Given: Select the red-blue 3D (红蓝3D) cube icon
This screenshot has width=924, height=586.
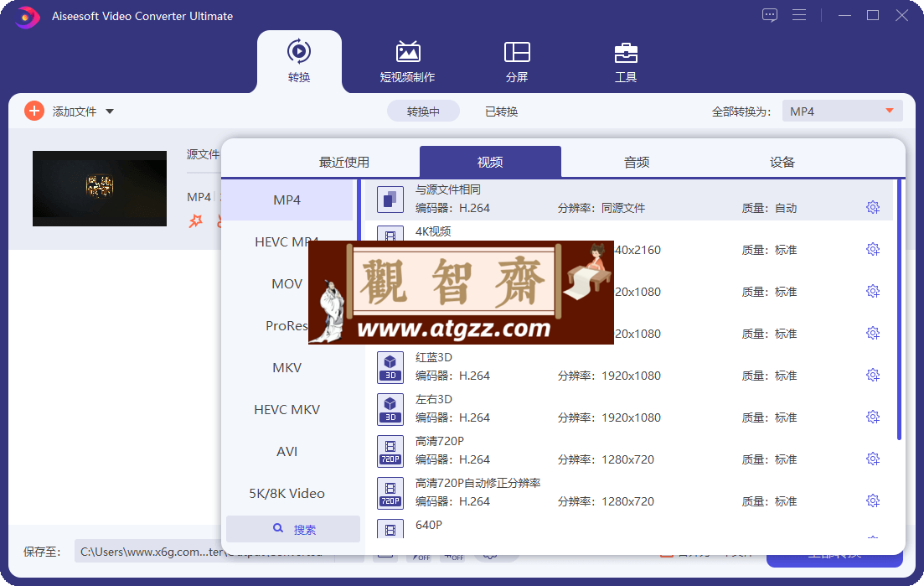Looking at the screenshot, I should click(x=390, y=366).
